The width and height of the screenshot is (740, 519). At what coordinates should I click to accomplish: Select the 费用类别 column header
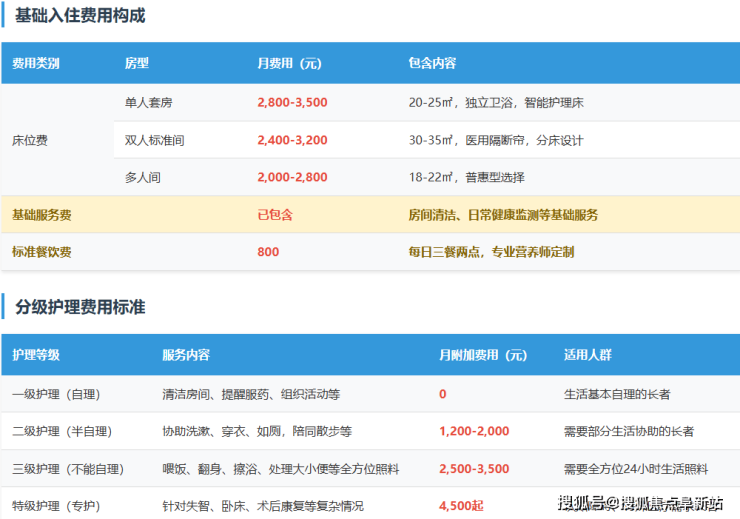coord(36,63)
